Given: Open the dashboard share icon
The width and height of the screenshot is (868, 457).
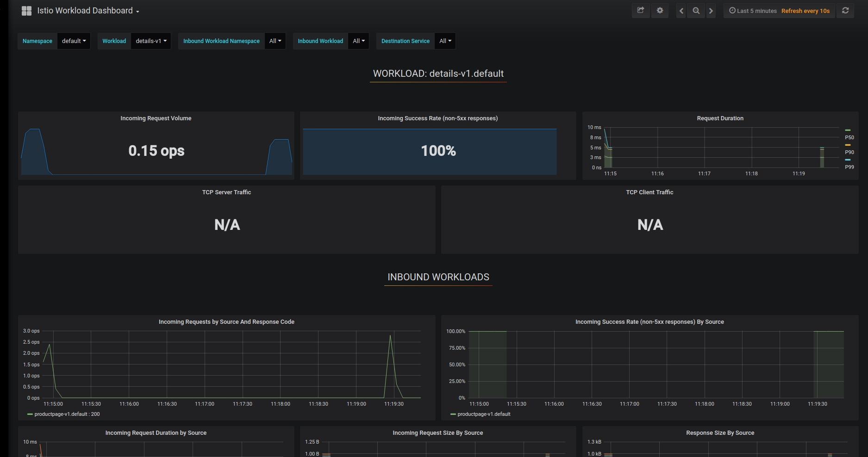Looking at the screenshot, I should (640, 10).
